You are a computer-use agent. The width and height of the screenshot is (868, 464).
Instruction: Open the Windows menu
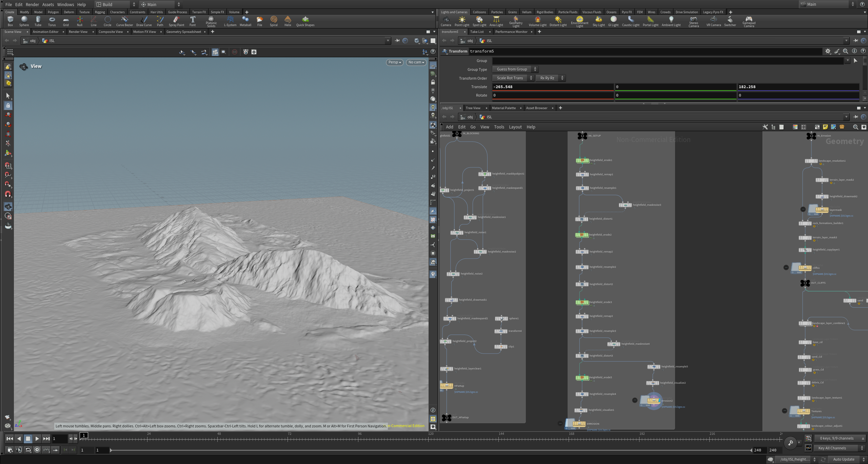pos(65,4)
